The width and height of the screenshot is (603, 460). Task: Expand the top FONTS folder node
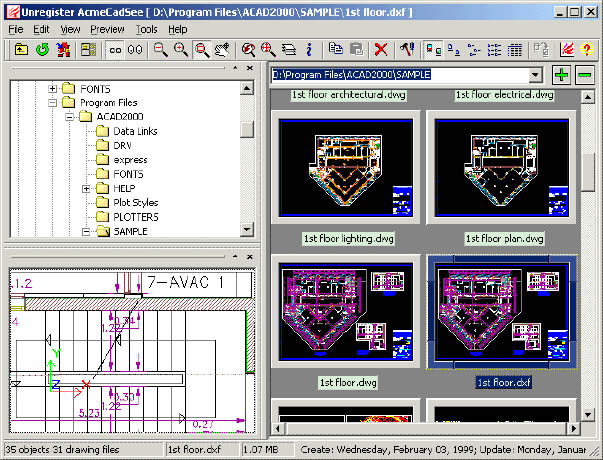53,89
